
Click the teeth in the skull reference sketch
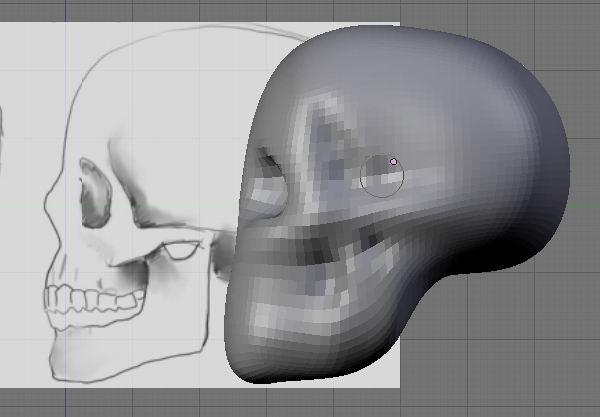[95, 299]
